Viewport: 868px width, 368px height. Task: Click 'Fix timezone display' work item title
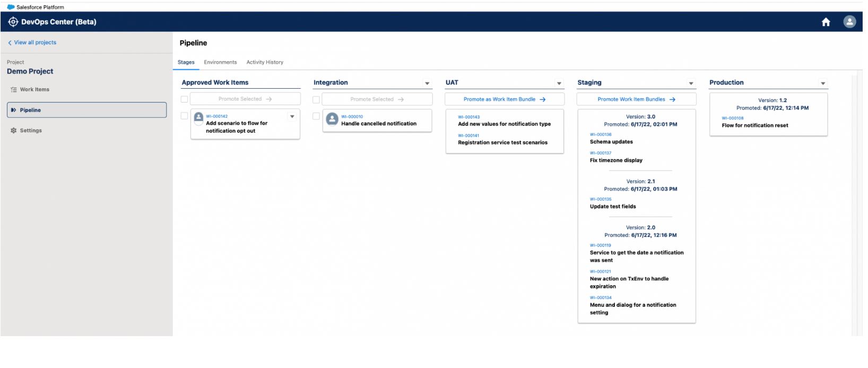616,160
